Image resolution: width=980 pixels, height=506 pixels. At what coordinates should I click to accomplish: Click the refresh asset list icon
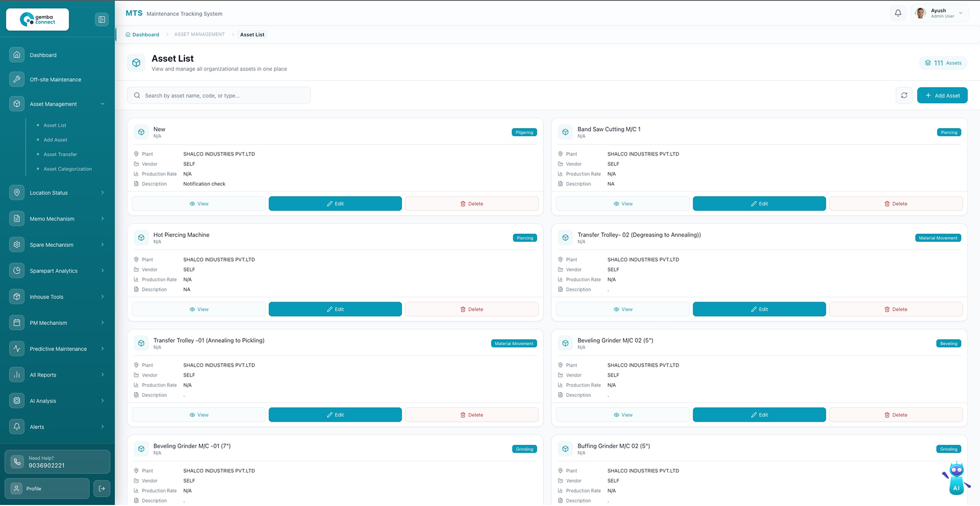click(x=904, y=95)
